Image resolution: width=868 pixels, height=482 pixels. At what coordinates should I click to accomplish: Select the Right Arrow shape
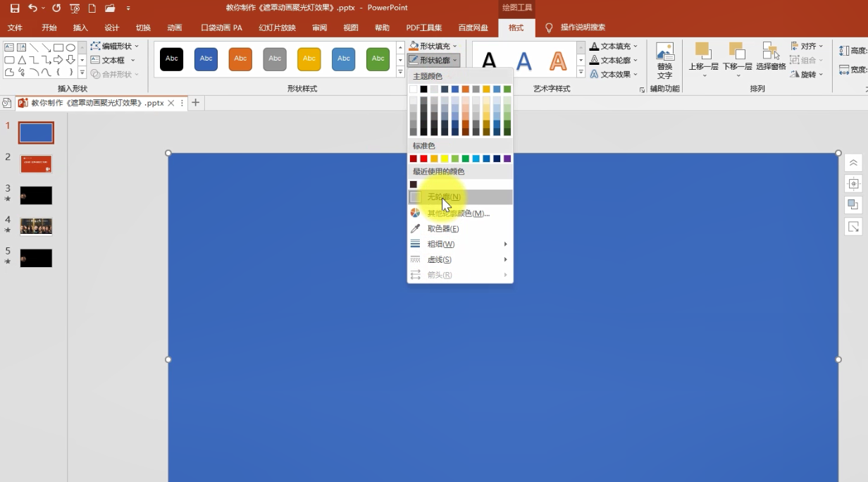click(58, 60)
